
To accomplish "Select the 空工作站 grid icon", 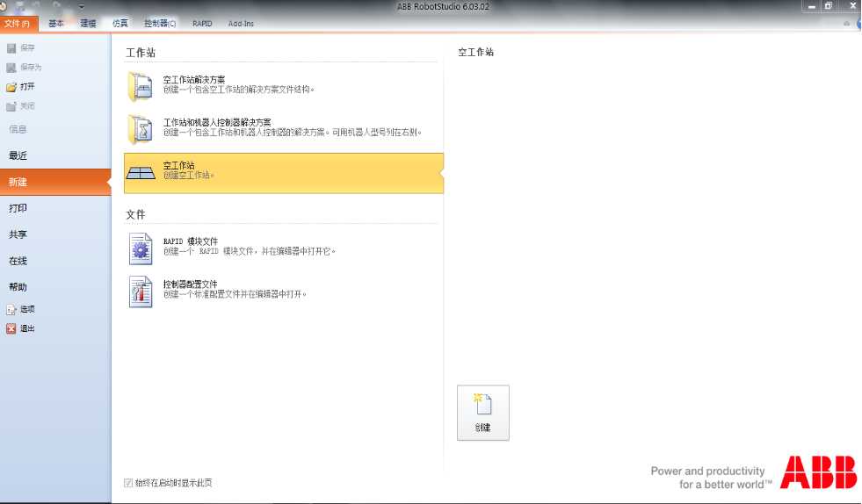I will click(x=141, y=172).
